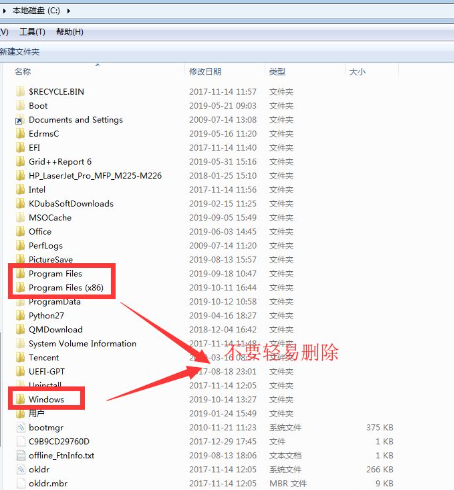Click the Intel folder icon

click(20, 189)
